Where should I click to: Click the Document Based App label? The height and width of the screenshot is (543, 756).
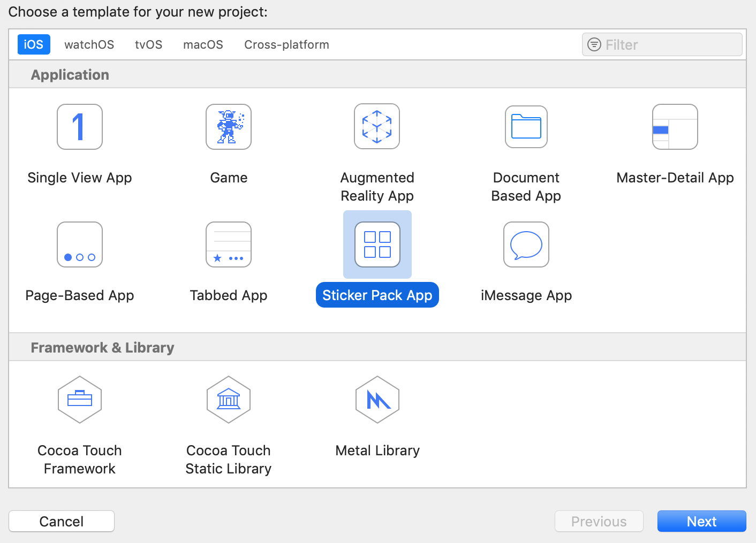526,187
